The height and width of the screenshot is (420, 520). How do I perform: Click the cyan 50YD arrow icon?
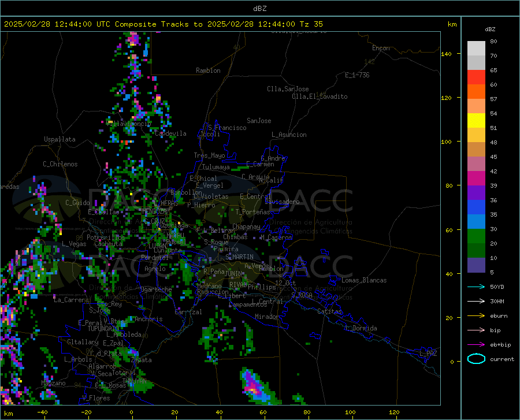click(476, 287)
